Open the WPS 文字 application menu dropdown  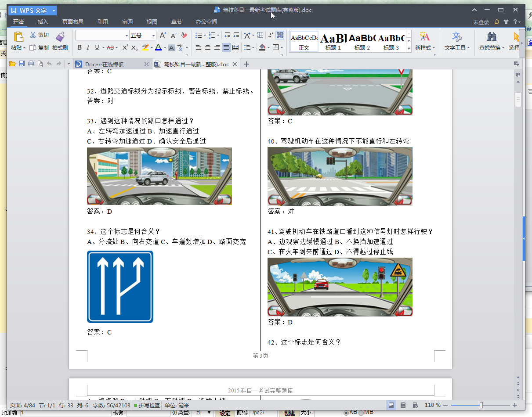[x=53, y=11]
